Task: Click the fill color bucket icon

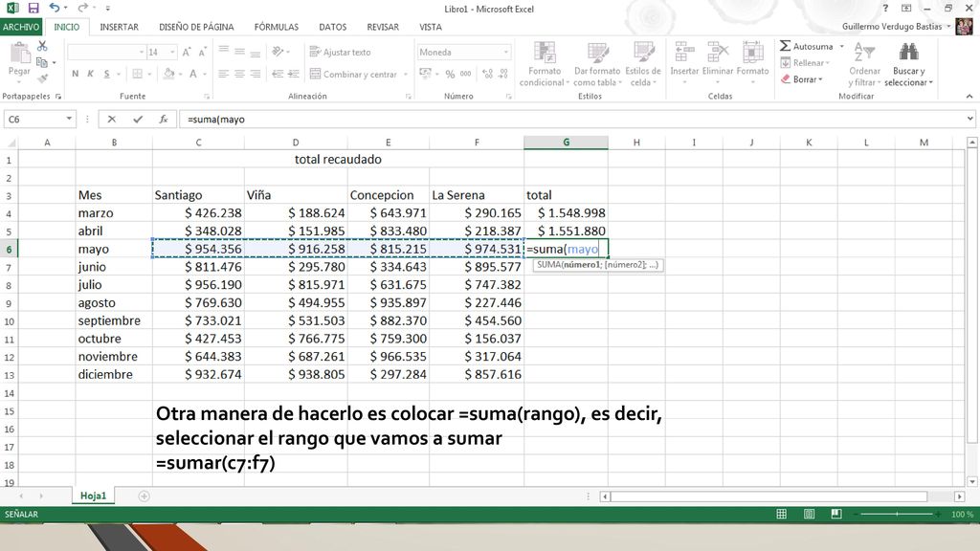Action: point(168,74)
